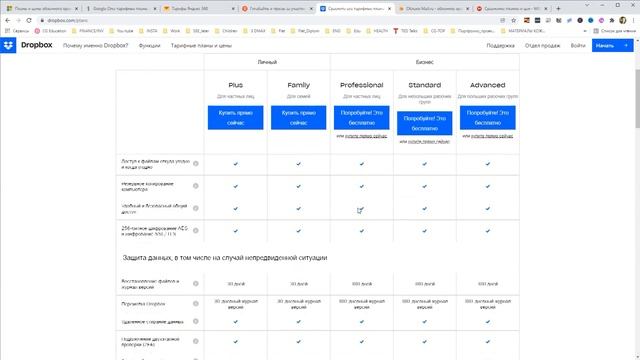The width and height of the screenshot is (640, 360).
Task: Click info icon for file recovery and version history row
Action: [196, 284]
